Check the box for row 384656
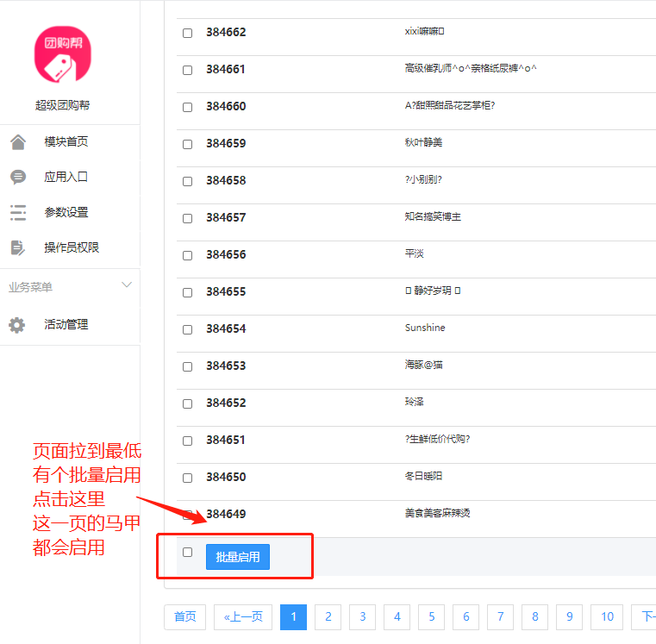This screenshot has height=644, width=656. click(x=187, y=255)
